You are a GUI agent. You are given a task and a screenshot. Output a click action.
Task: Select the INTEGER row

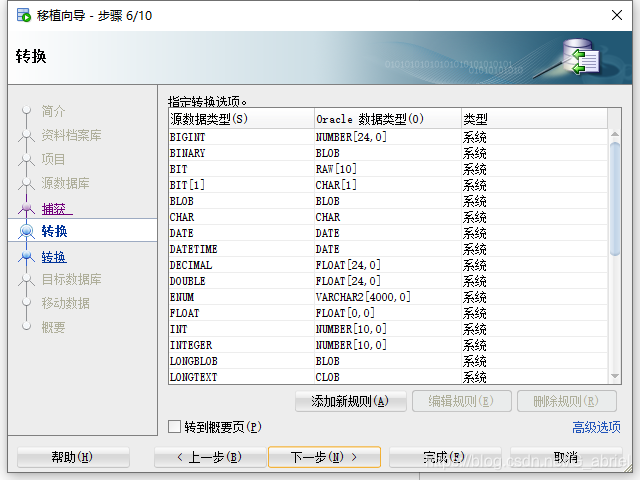(388, 345)
